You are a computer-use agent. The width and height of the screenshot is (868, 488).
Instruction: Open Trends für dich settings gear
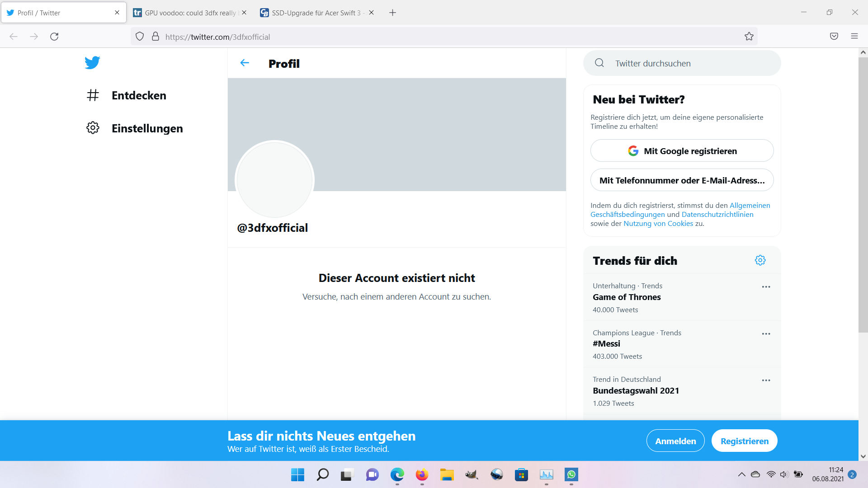click(760, 260)
